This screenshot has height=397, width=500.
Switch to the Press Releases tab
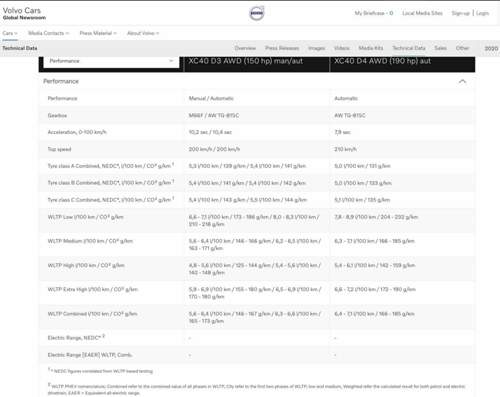282,48
